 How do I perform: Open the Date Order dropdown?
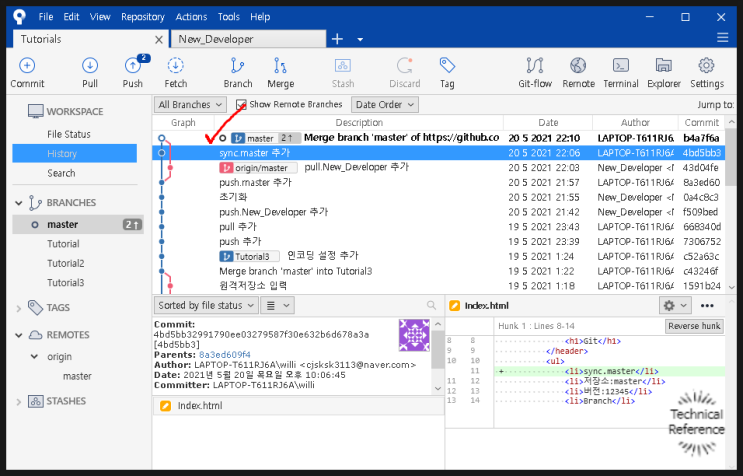pyautogui.click(x=385, y=105)
